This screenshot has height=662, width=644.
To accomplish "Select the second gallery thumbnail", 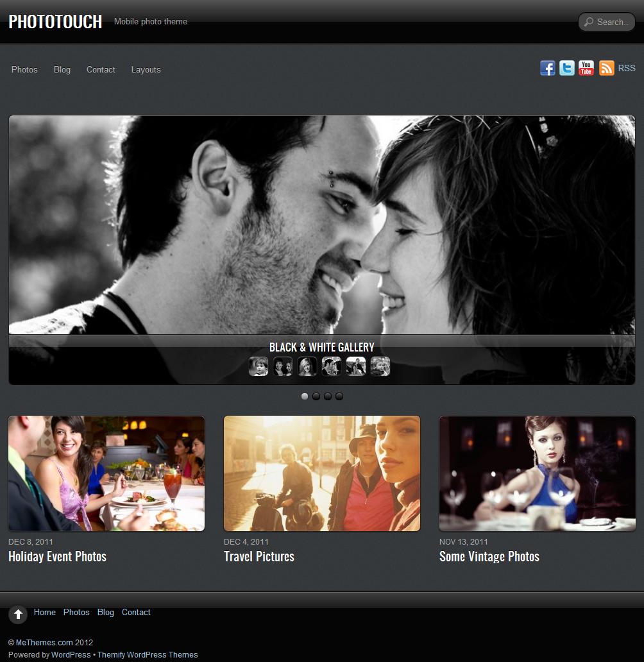I will (x=283, y=366).
